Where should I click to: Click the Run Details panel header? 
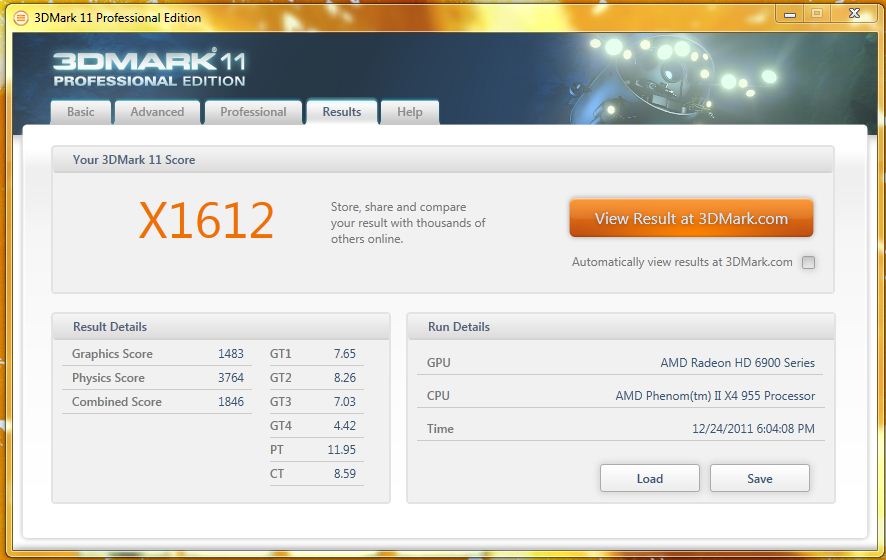coord(459,327)
